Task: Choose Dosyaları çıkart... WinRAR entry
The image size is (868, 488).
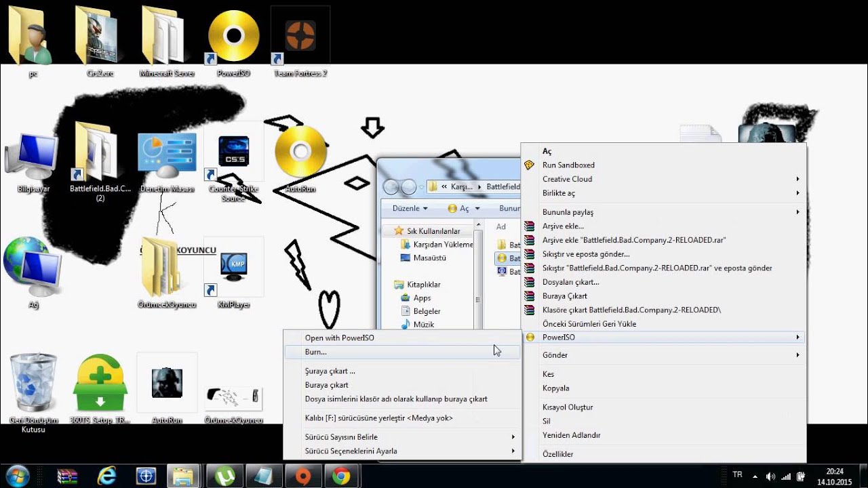Action: point(665,282)
